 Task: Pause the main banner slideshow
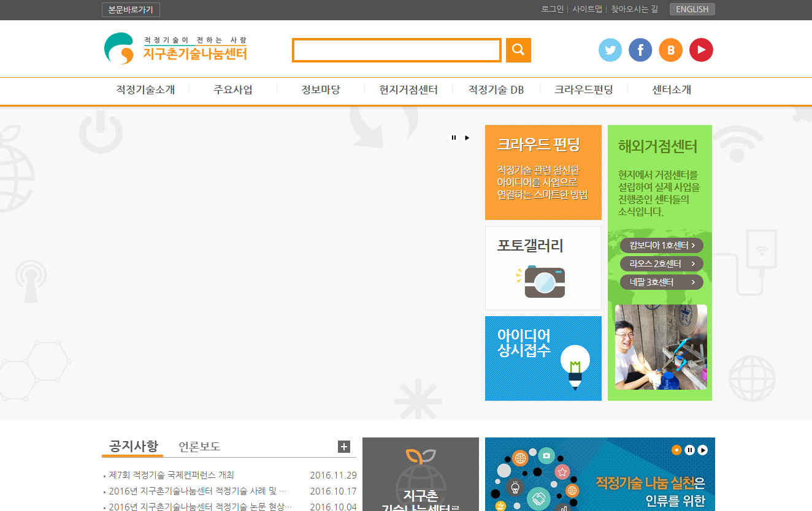(x=454, y=137)
